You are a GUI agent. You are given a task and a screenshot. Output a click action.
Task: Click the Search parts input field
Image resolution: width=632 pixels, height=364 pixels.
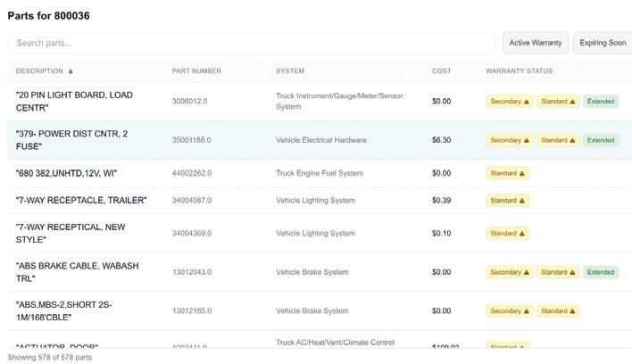pos(252,43)
